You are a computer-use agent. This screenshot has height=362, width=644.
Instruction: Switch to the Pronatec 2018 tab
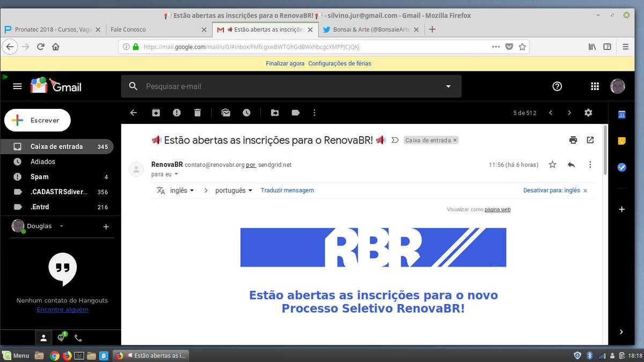(x=53, y=29)
